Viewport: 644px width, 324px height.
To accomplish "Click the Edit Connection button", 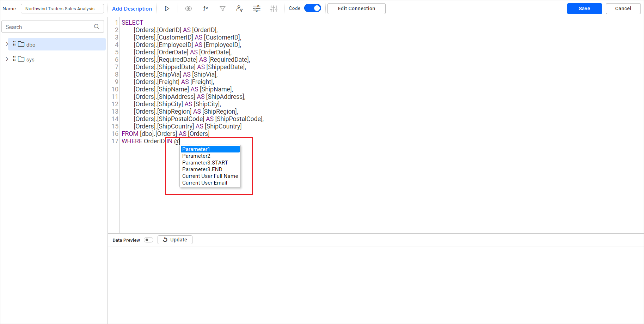I will (356, 8).
